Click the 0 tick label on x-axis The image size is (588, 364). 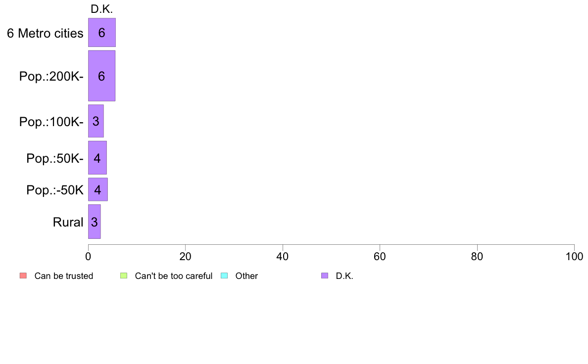88,257
